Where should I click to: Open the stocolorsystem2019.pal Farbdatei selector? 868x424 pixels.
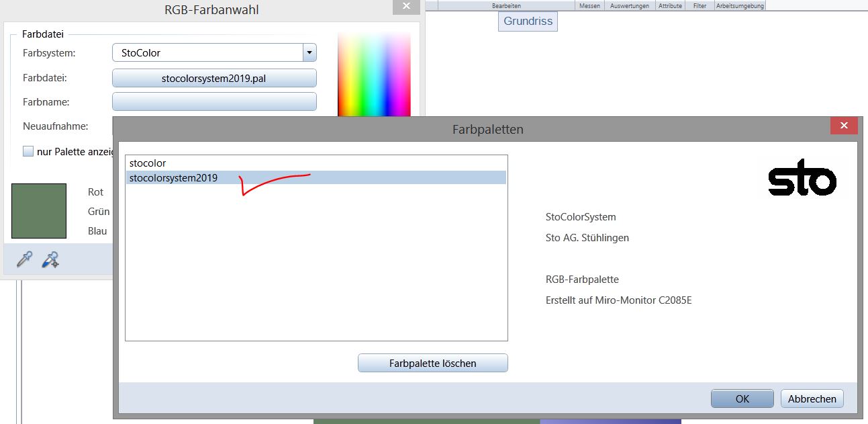click(x=214, y=78)
